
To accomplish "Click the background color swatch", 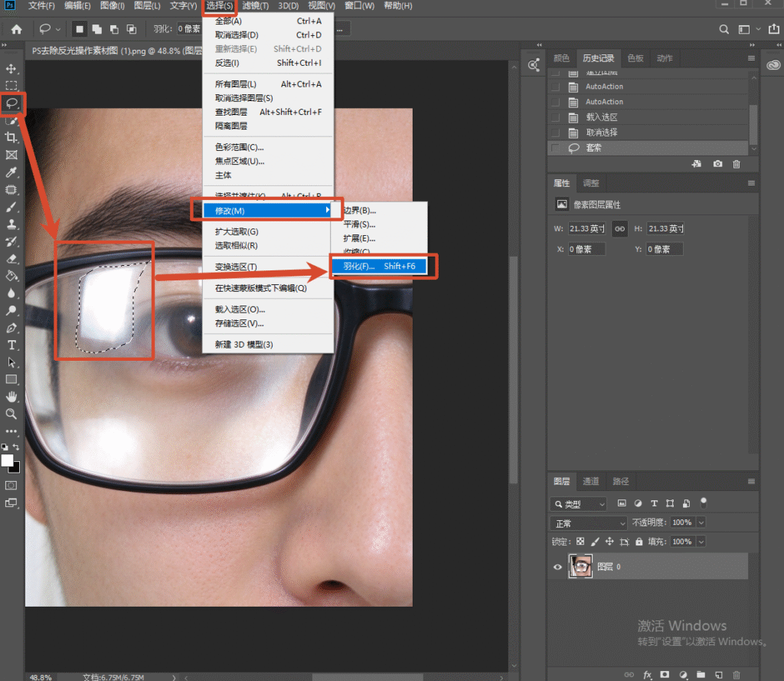I will click(15, 468).
